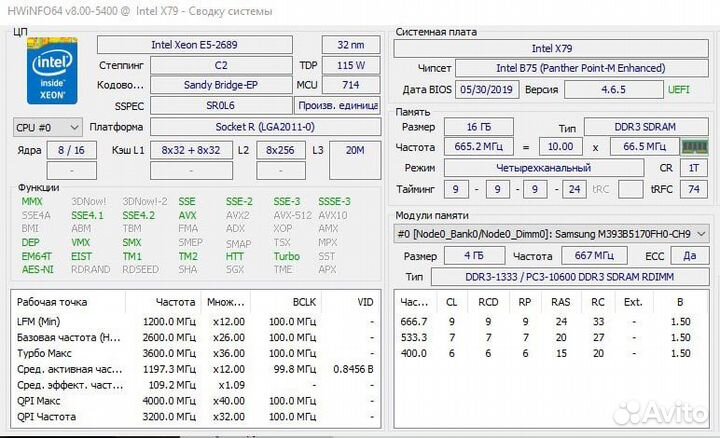Screen dimensions: 720x438
Task: Click the Socket R (LGA2011-0) platform field
Action: pyautogui.click(x=265, y=127)
